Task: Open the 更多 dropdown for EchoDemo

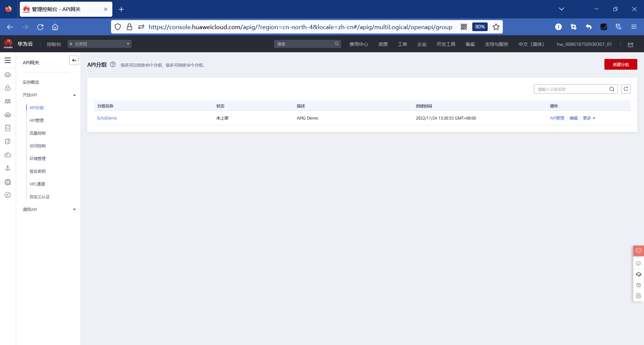Action: point(589,118)
